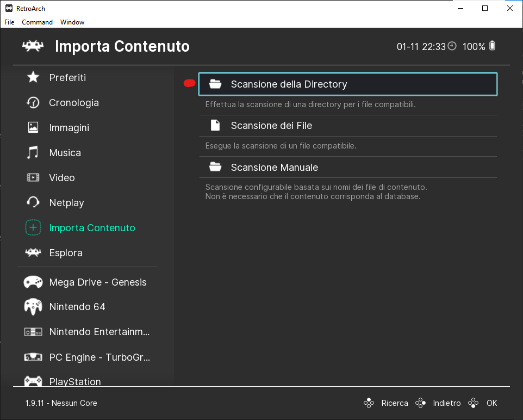This screenshot has height=420, width=523.
Task: Click the '100%' battery percentage
Action: (x=474, y=46)
